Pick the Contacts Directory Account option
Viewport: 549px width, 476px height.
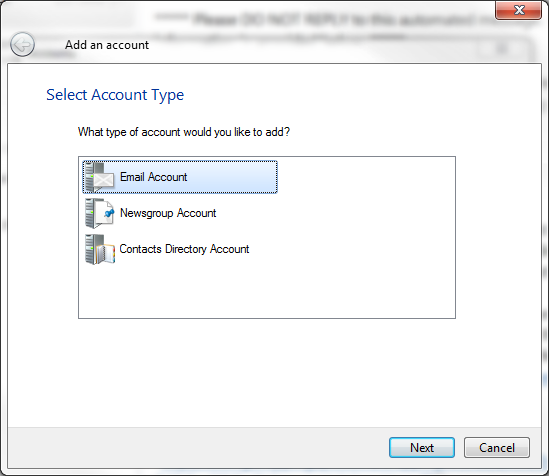coord(167,249)
